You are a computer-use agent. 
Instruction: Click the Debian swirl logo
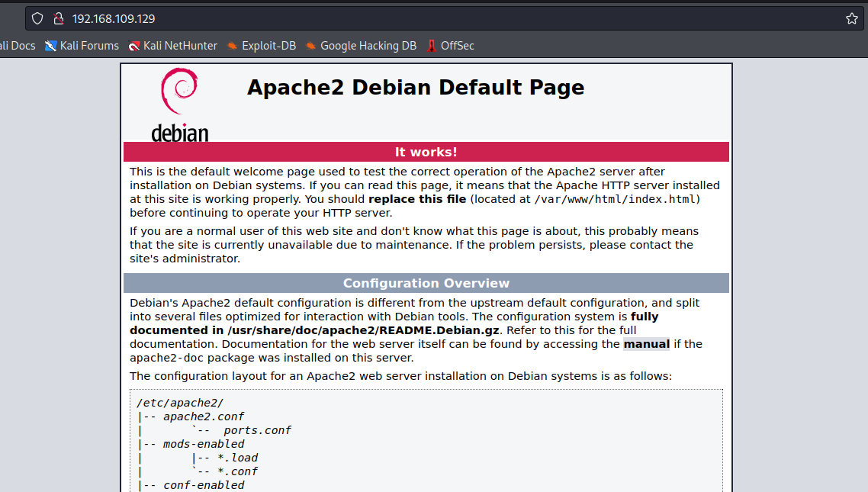point(178,91)
